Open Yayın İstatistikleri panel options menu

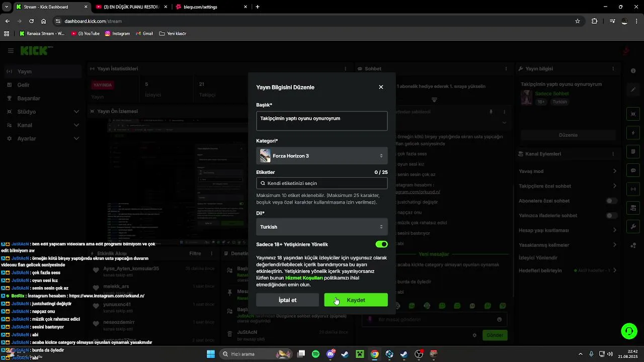[x=345, y=68]
